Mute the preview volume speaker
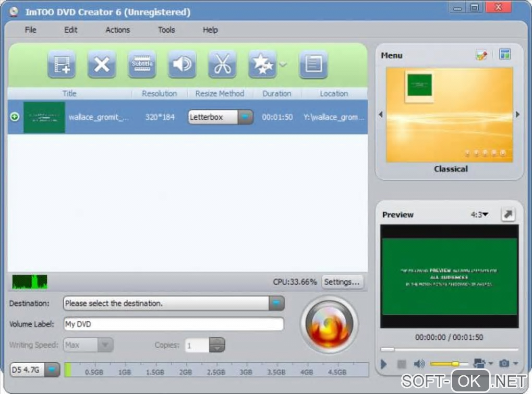This screenshot has height=394, width=532. click(419, 364)
